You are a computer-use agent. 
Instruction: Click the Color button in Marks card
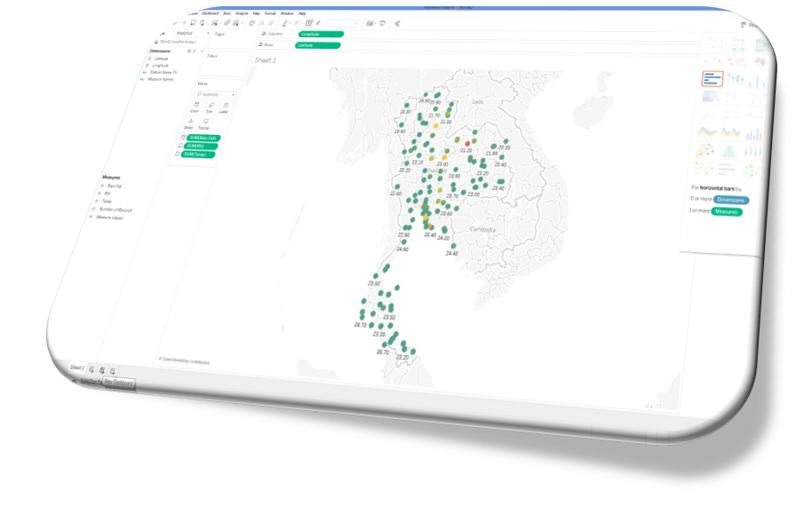(x=195, y=107)
